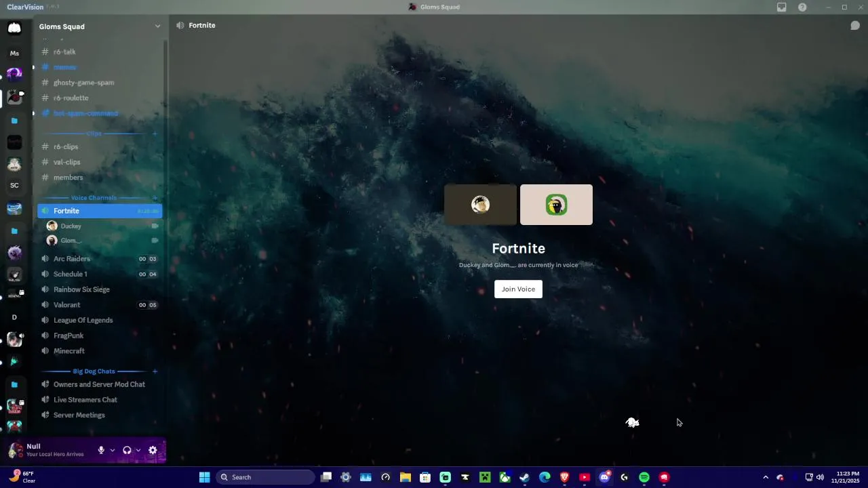Join the Rainbow Six Siege voice channel
The height and width of the screenshot is (488, 868).
(x=100, y=289)
